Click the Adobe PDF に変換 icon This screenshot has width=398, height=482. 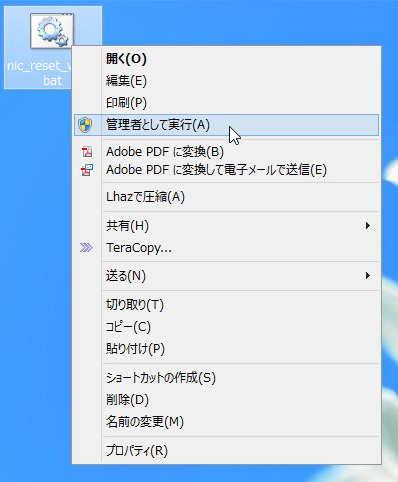tap(87, 152)
